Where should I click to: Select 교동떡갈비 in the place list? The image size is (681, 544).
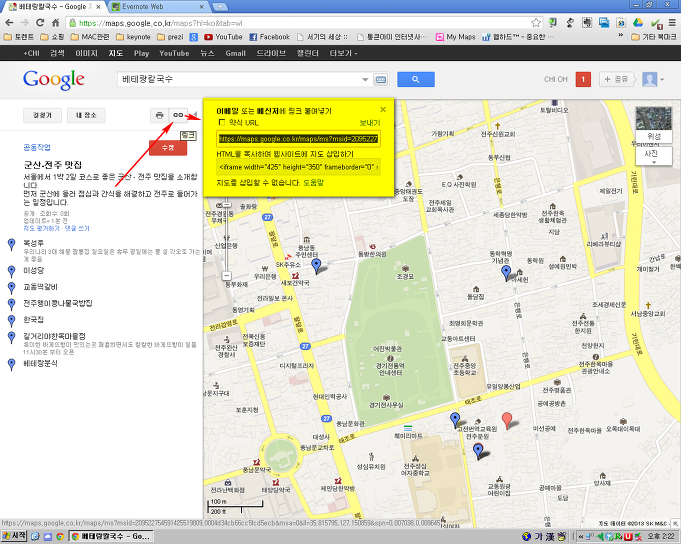tap(40, 287)
